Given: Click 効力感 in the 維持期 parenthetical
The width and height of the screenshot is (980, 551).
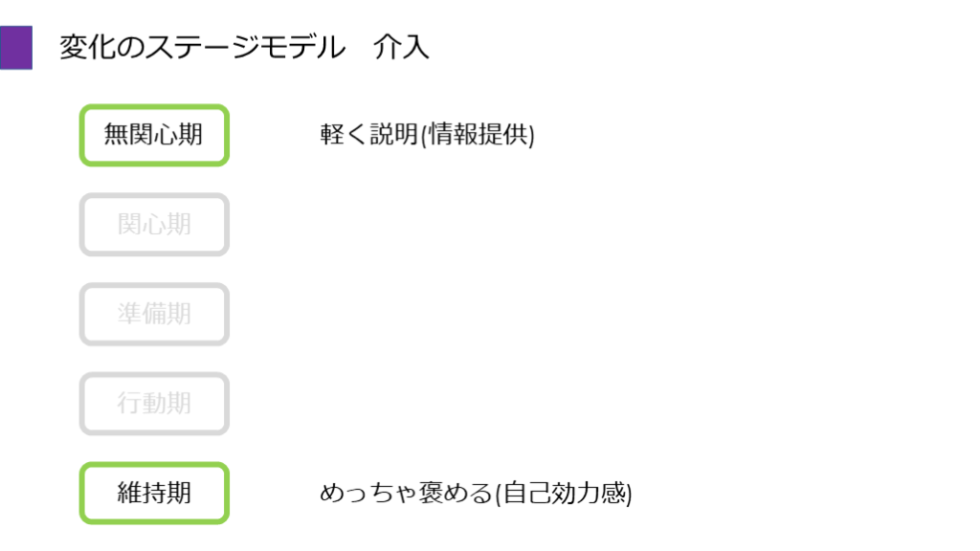Looking at the screenshot, I should point(588,494).
